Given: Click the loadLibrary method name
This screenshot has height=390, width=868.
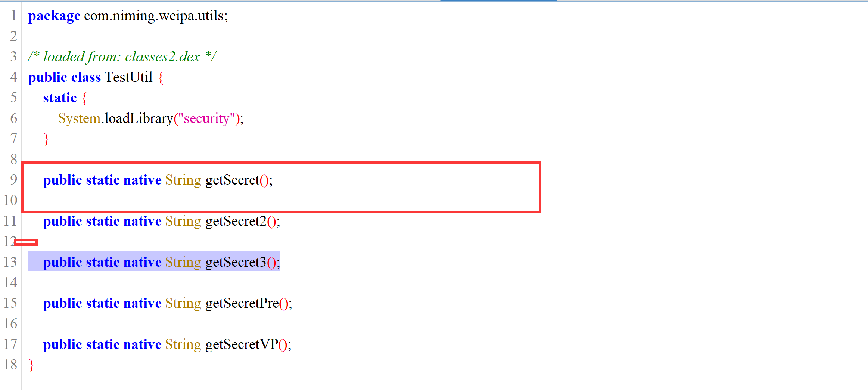Looking at the screenshot, I should click(139, 118).
